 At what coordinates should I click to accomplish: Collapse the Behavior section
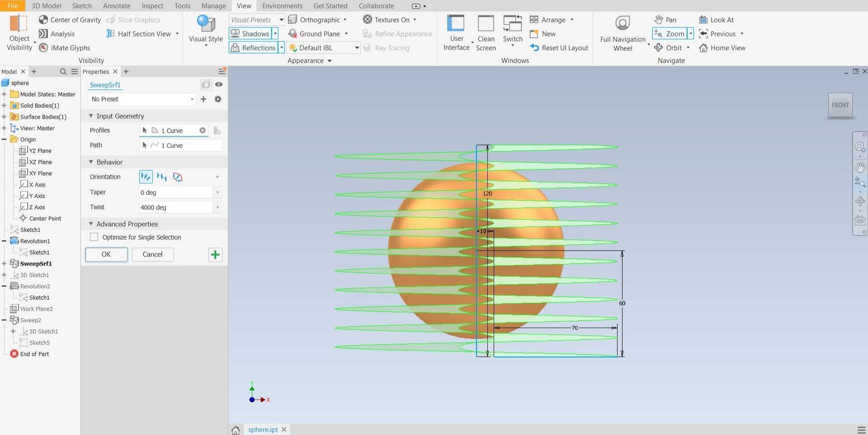coord(91,162)
